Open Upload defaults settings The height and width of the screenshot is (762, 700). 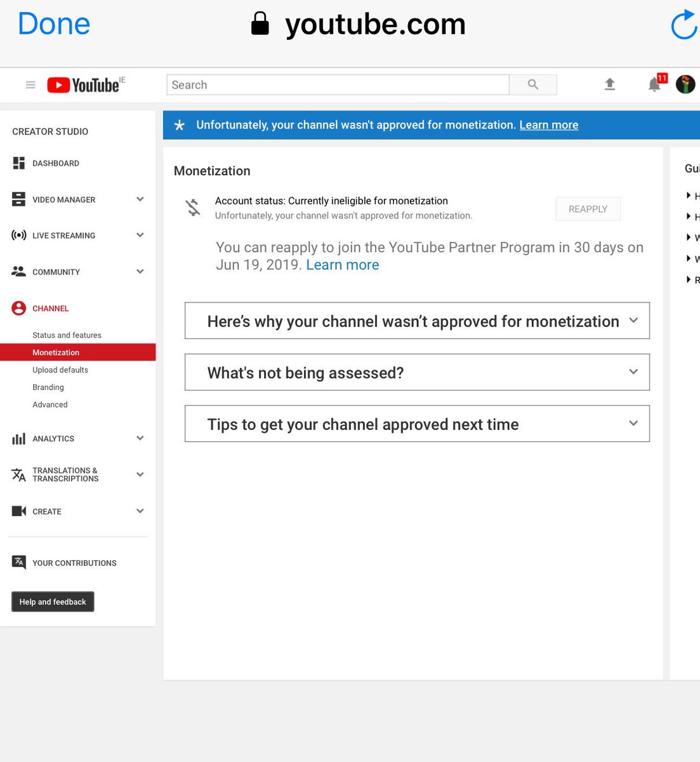pyautogui.click(x=60, y=370)
